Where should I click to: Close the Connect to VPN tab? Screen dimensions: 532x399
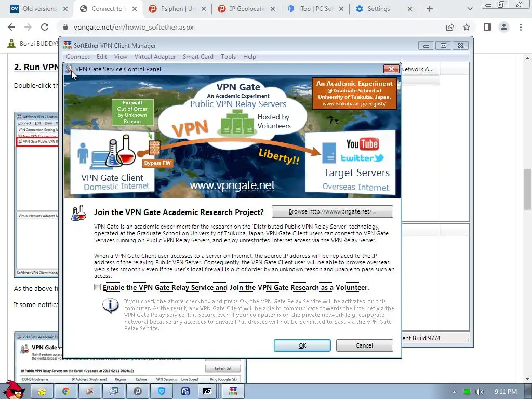tap(135, 9)
